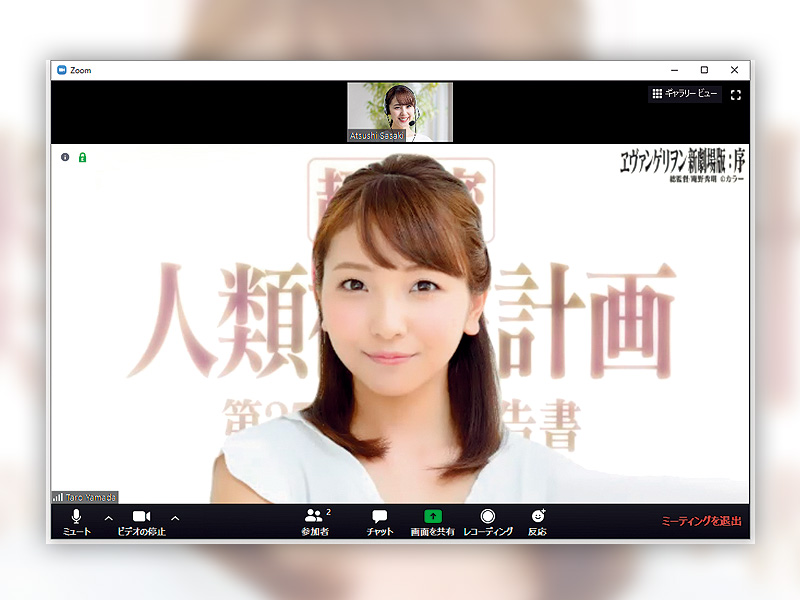The height and width of the screenshot is (600, 800).
Task: Click the Zoom logo in title bar
Action: coord(62,70)
